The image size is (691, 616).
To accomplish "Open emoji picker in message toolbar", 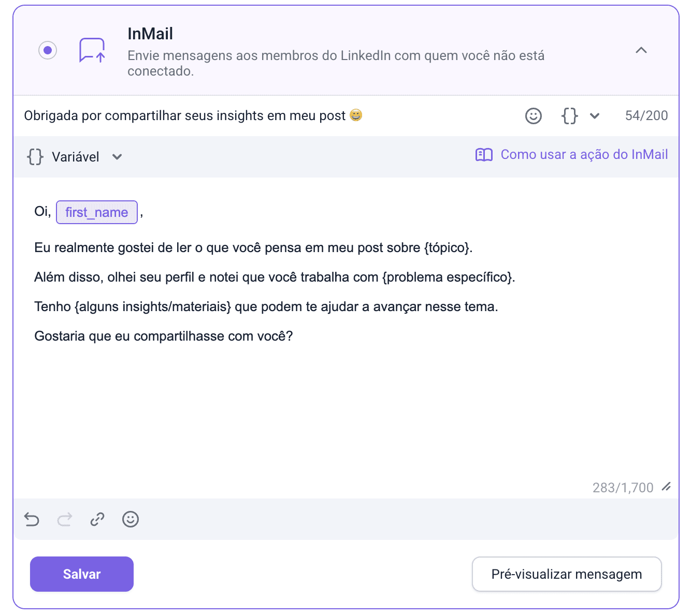I will 131,519.
